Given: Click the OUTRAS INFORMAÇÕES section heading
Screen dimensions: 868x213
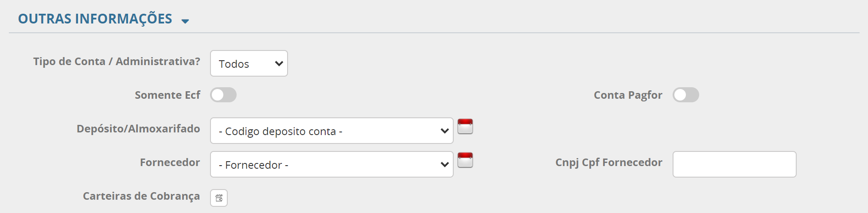Looking at the screenshot, I should (x=95, y=19).
